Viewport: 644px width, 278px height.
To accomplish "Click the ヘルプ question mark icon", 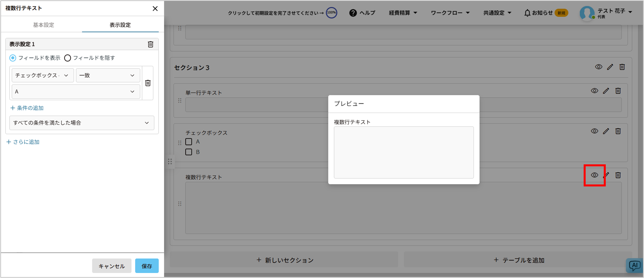I will point(353,13).
